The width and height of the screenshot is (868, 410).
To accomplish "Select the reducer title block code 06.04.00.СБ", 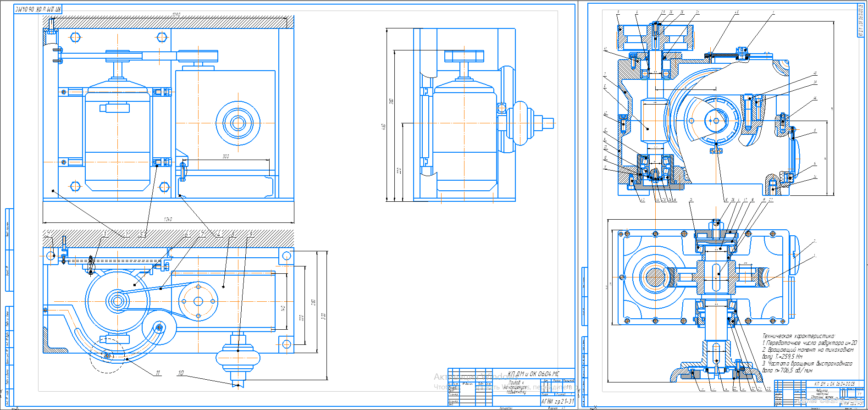I will pyautogui.click(x=834, y=383).
